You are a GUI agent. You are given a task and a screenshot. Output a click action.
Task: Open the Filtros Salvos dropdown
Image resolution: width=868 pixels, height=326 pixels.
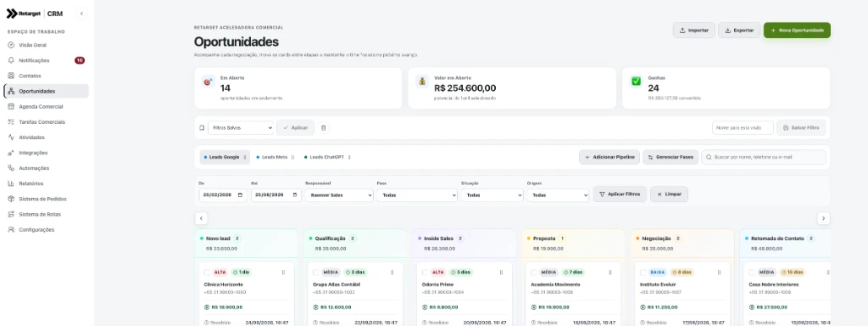click(241, 127)
